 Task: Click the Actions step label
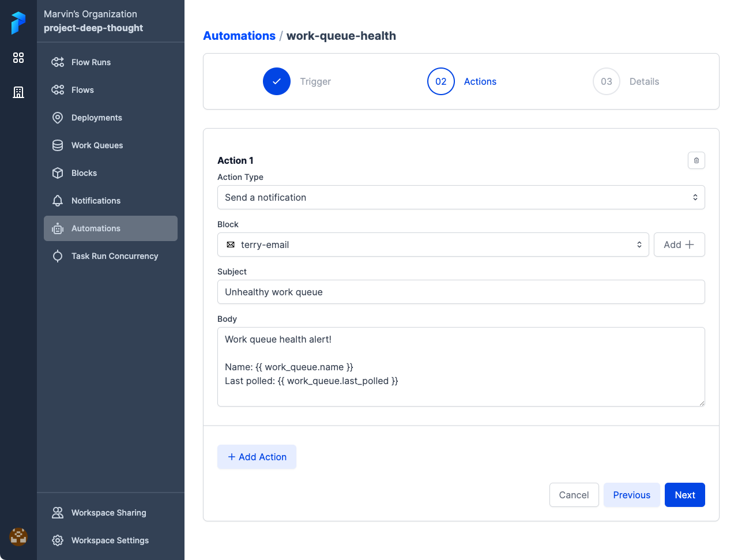480,81
